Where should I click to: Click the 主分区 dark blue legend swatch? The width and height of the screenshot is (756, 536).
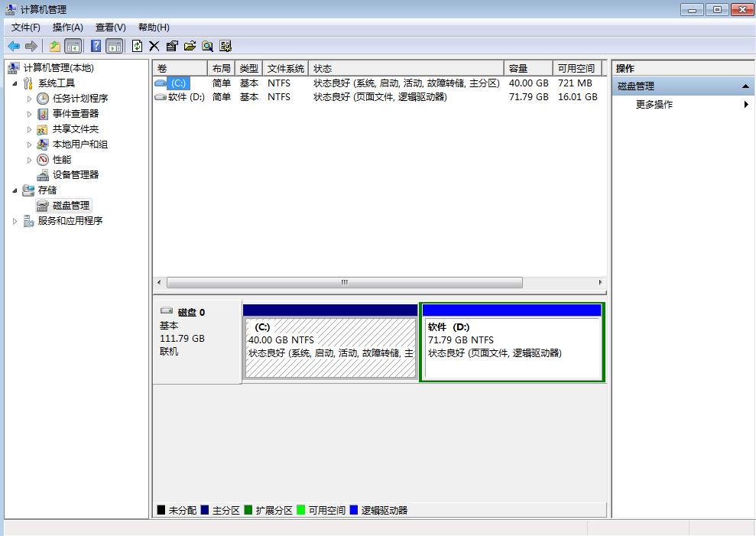[204, 510]
